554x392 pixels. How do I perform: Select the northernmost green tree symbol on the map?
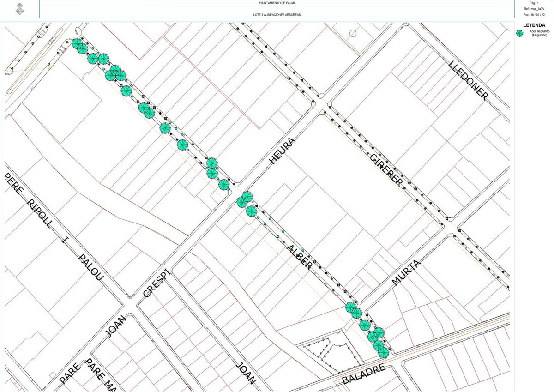77,43
